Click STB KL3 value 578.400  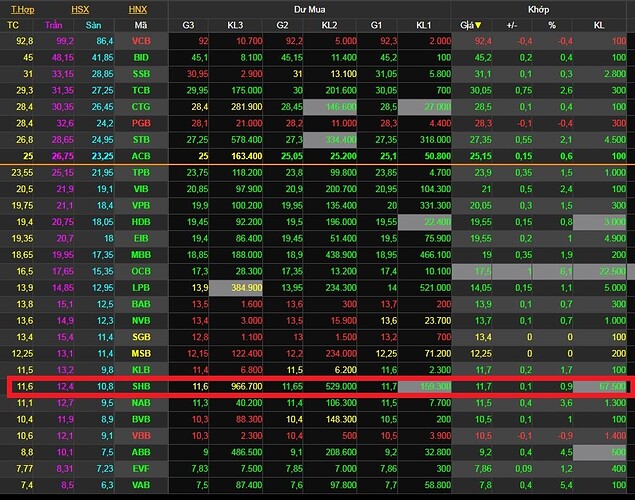[247, 140]
